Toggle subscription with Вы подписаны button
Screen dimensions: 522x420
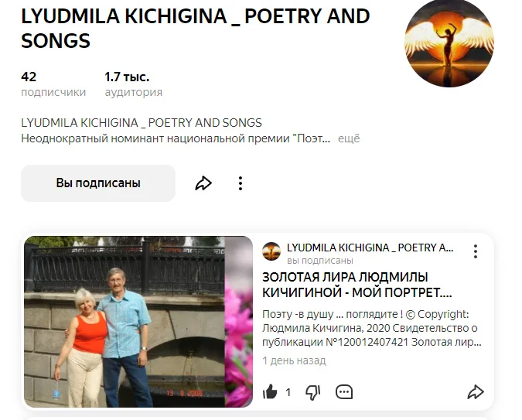tap(98, 183)
